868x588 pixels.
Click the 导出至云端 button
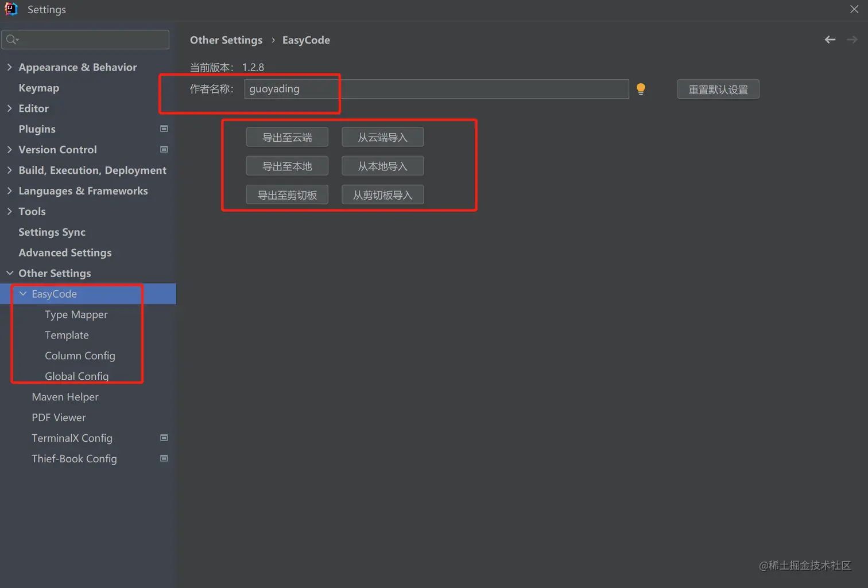pos(287,137)
